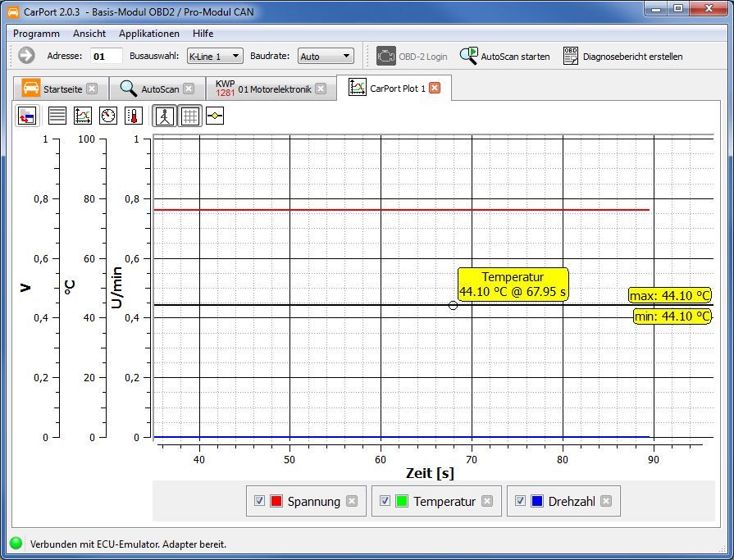Image resolution: width=734 pixels, height=560 pixels.
Task: Click the green arrow connect icon
Action: click(26, 56)
